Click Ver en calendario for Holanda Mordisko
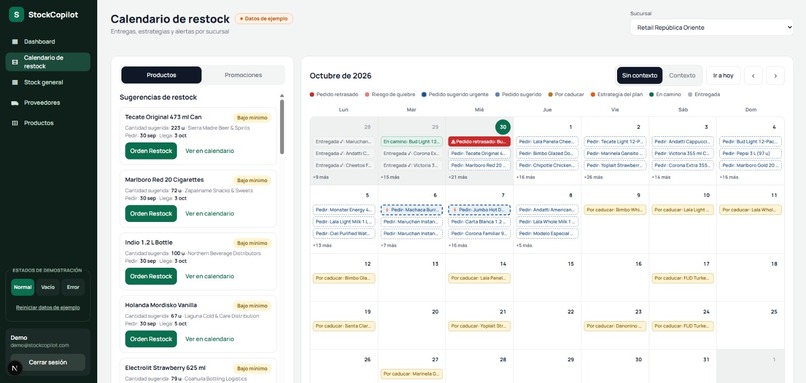This screenshot has height=383, width=806. [210, 339]
